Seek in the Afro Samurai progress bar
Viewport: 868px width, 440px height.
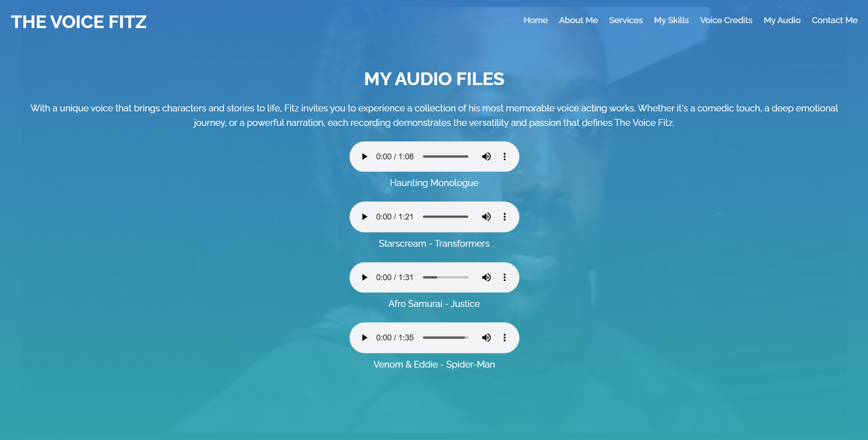[446, 277]
